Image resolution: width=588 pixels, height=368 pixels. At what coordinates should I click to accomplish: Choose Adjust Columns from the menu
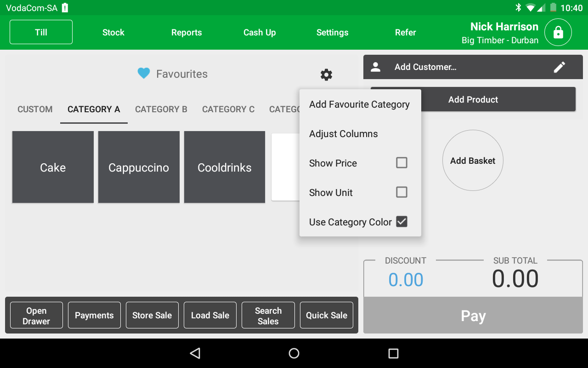360,134
